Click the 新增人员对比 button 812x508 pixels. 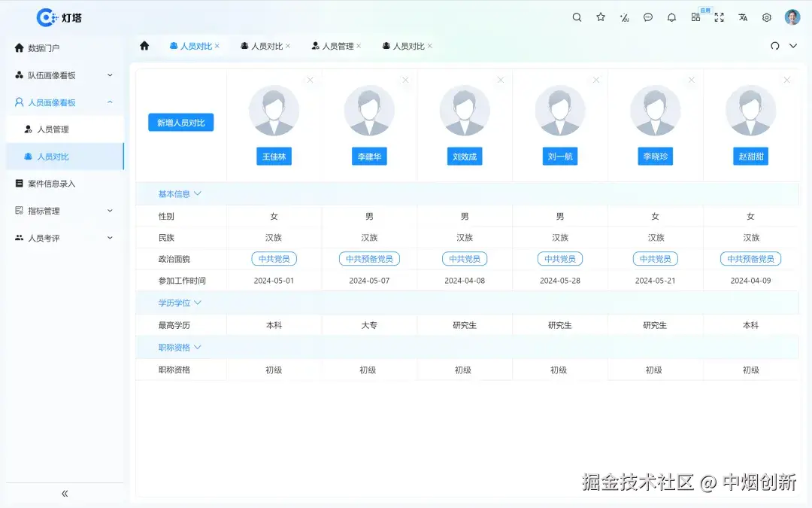tap(180, 122)
